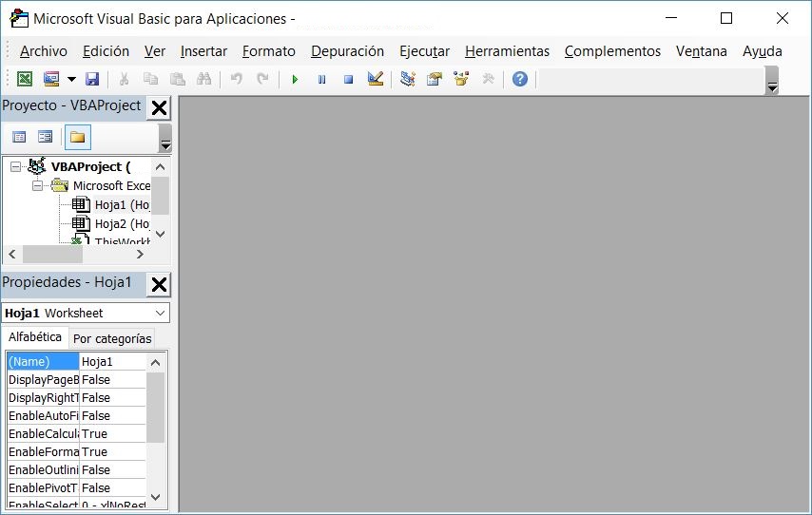Viewport: 812px width, 515px height.
Task: Select the Microsoft Excel Objects folder
Action: pyautogui.click(x=111, y=186)
